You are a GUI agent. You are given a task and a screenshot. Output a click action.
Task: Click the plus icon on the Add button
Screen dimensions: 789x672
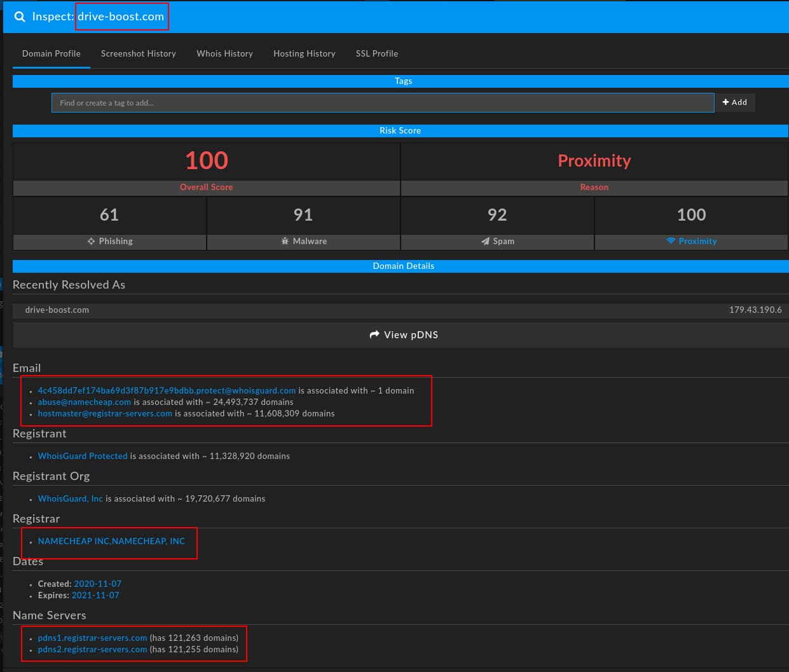(725, 102)
